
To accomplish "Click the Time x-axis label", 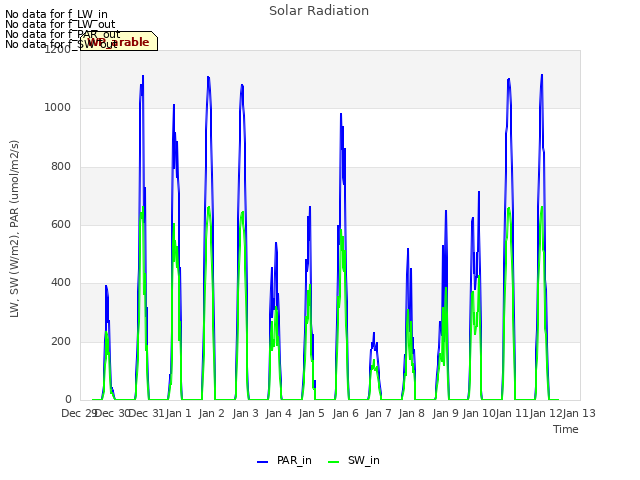I will (x=566, y=429).
